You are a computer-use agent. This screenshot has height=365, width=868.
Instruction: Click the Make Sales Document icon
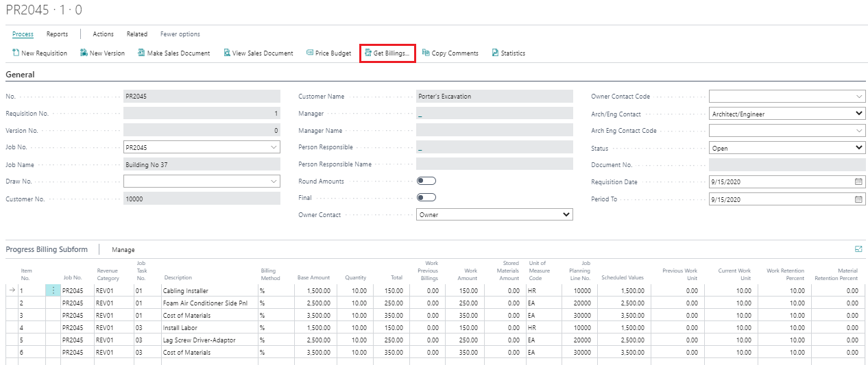coord(141,53)
